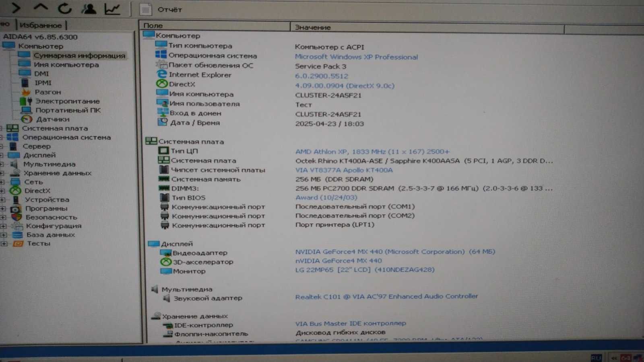Click the forward arrow toolbar icon
Screen dimensions: 644x362
16,8
